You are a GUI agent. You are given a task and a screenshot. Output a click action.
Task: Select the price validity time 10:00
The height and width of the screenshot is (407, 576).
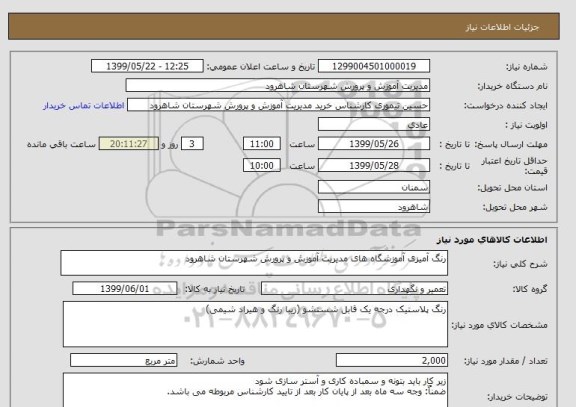point(262,166)
